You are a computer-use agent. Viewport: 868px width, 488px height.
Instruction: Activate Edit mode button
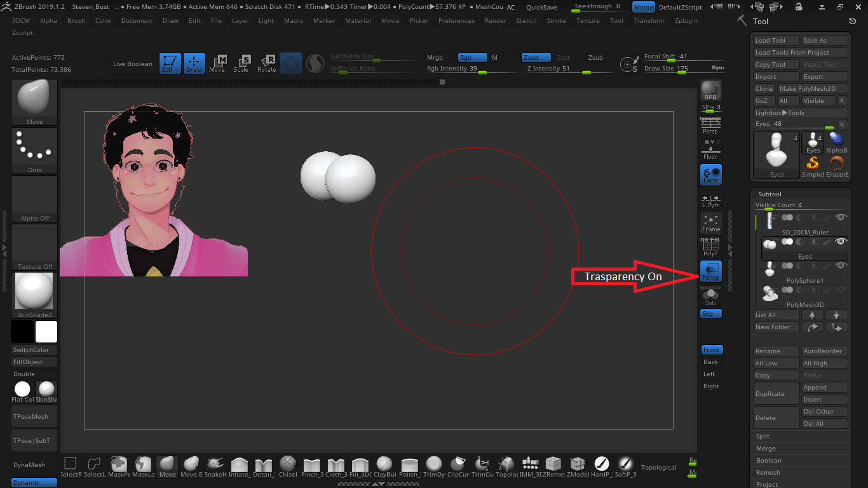pos(170,63)
